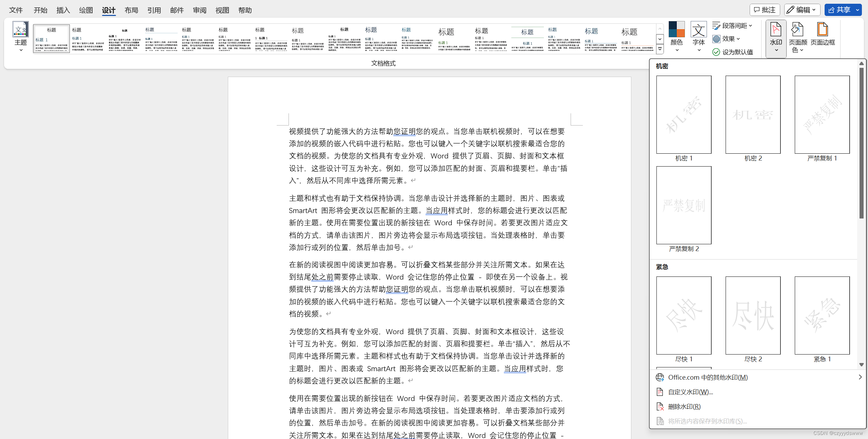The image size is (868, 439).
Task: Select the first document format style set
Action: [52, 38]
